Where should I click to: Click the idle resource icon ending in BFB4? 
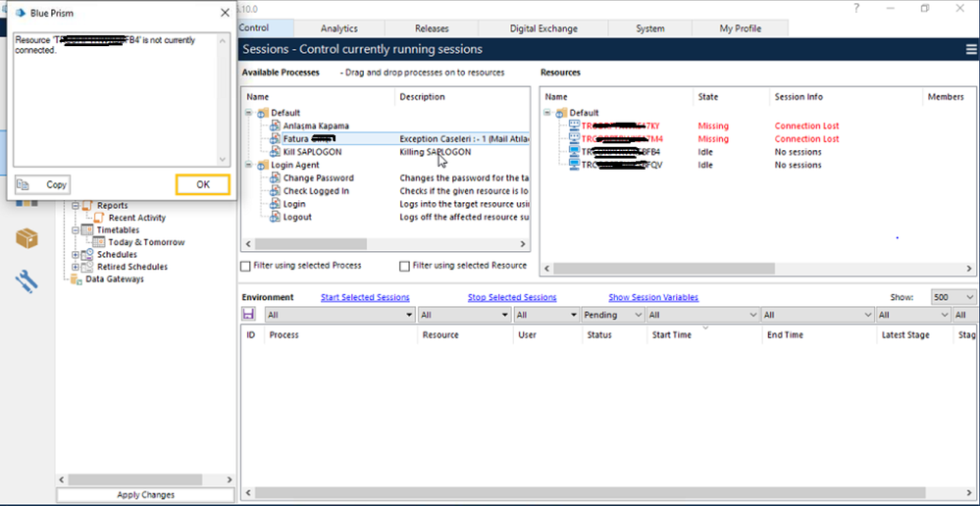point(574,152)
